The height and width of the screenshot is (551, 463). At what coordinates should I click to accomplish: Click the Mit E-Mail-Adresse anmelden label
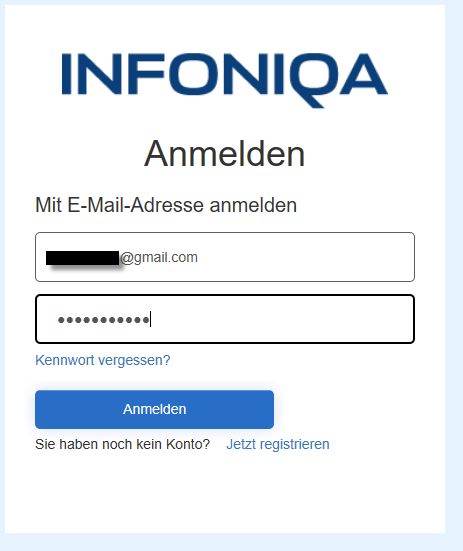click(x=166, y=205)
